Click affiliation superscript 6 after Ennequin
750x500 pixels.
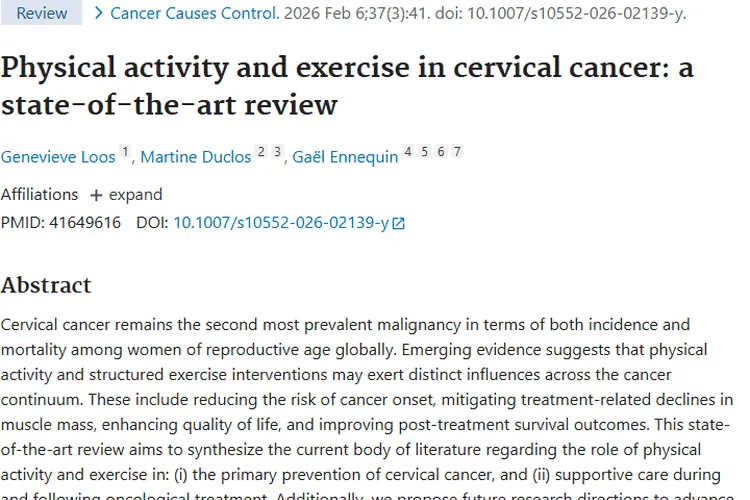[440, 152]
